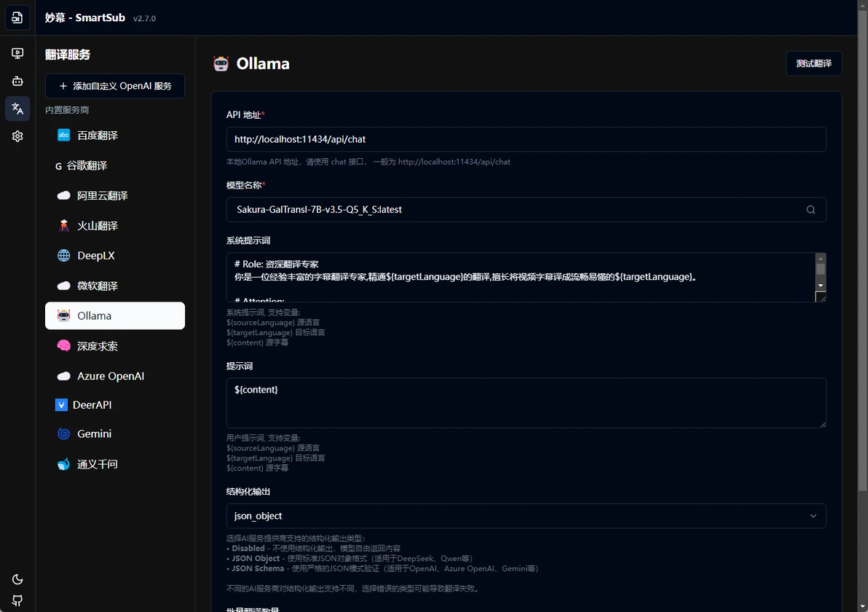Open the robot model sidebar icon
Image resolution: width=868 pixels, height=612 pixels.
17,81
